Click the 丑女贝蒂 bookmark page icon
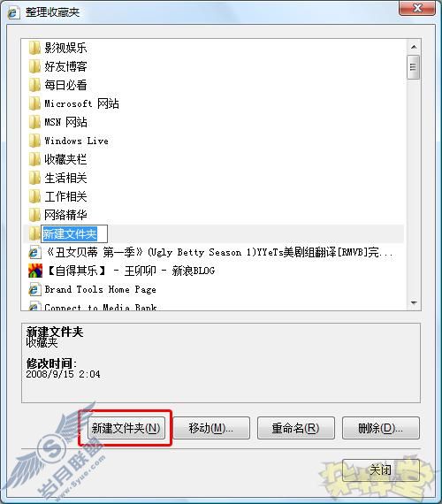 coord(34,252)
